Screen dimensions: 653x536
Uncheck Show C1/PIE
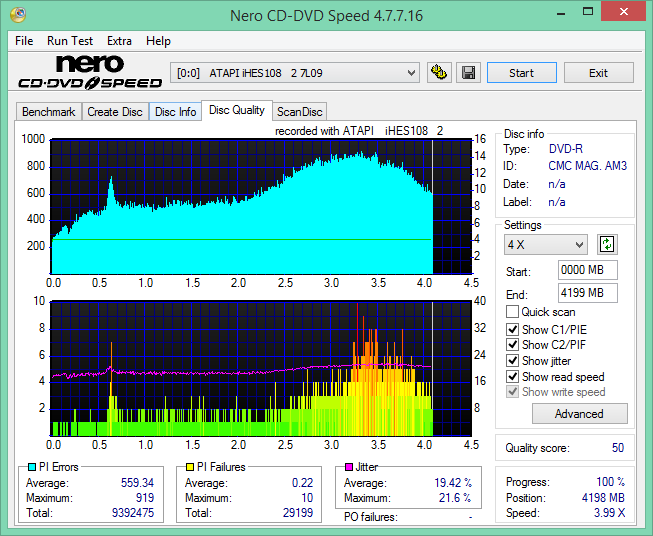[512, 329]
